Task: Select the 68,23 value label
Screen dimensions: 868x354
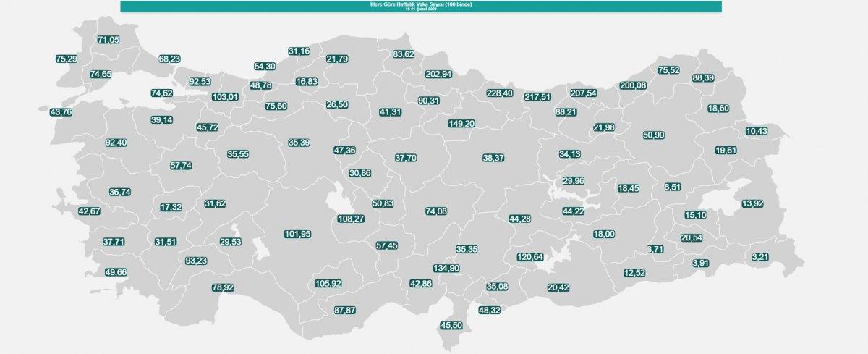Action: point(170,59)
